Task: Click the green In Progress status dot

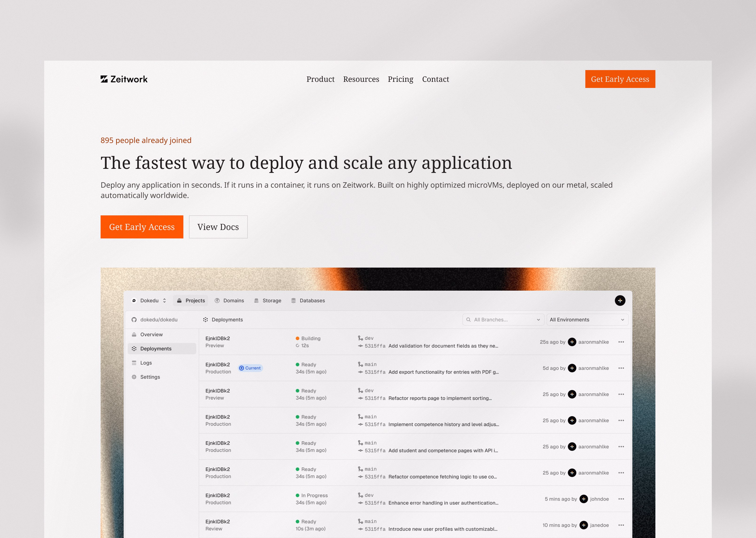Action: tap(297, 495)
